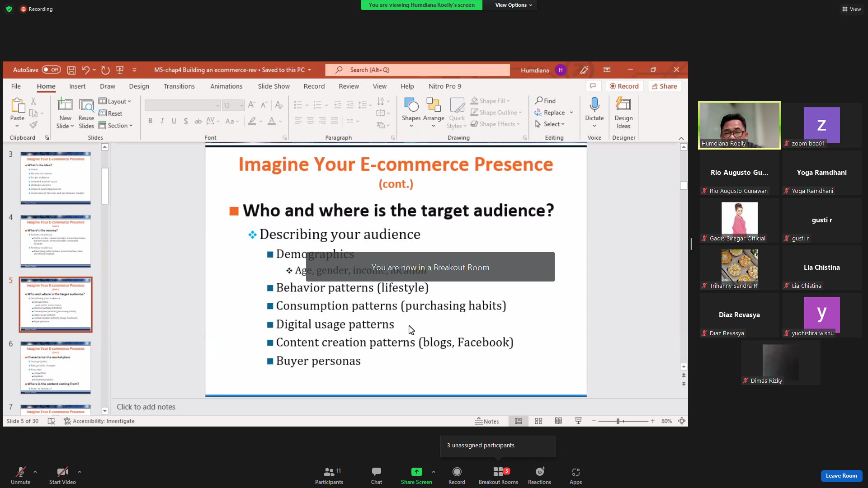Open the font size dropdown
The height and width of the screenshot is (488, 868).
(x=242, y=105)
